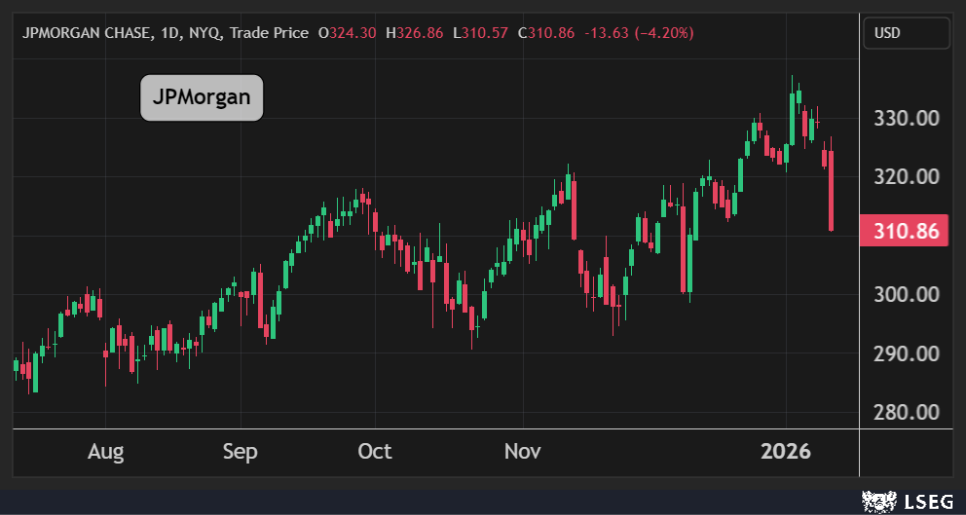The width and height of the screenshot is (966, 515).
Task: Select the Oct label on time axis
Action: tap(375, 452)
